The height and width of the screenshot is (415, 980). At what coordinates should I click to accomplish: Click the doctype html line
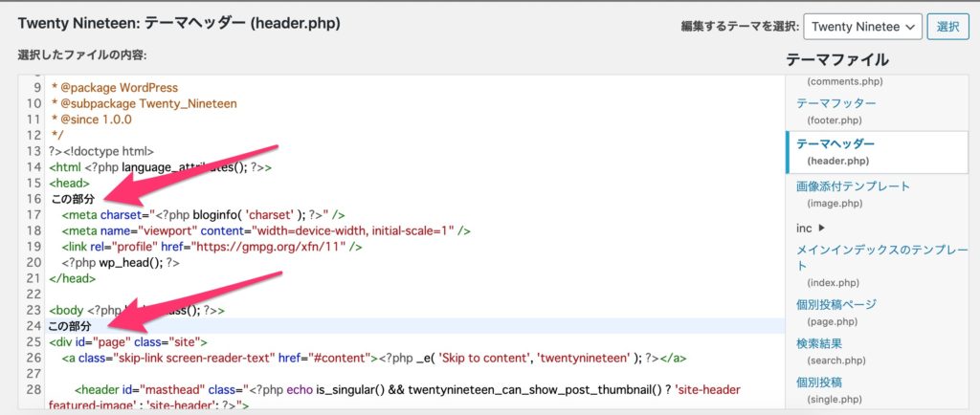tap(101, 151)
